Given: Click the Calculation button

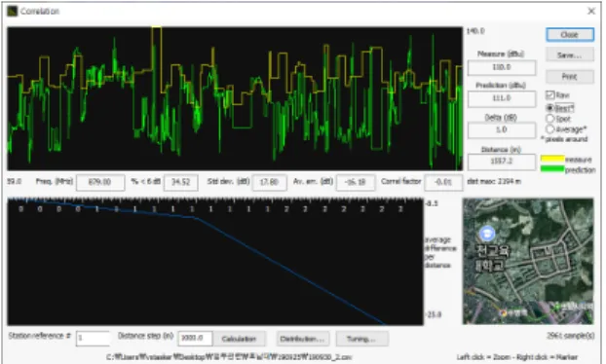Looking at the screenshot, I should point(240,339).
